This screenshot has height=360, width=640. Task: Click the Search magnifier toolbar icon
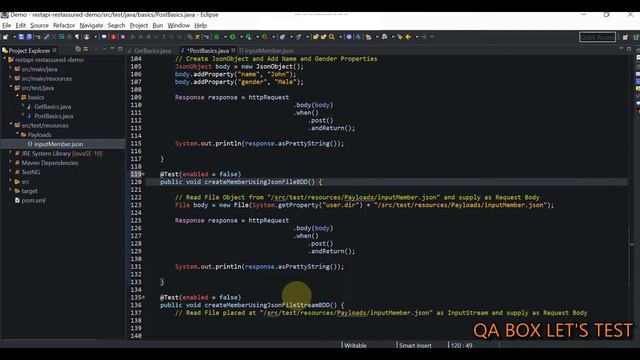click(x=331, y=37)
